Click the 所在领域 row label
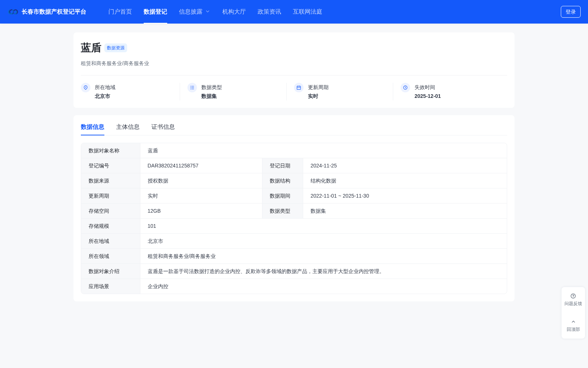This screenshot has width=588, height=368. 99,256
